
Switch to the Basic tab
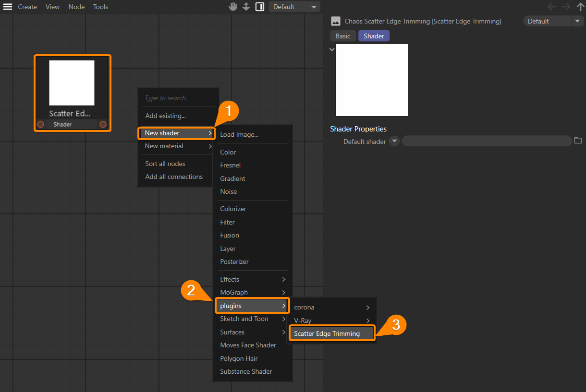[343, 36]
